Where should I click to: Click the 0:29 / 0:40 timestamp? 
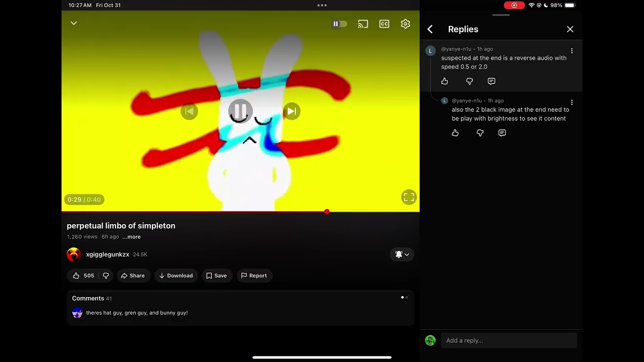point(84,200)
